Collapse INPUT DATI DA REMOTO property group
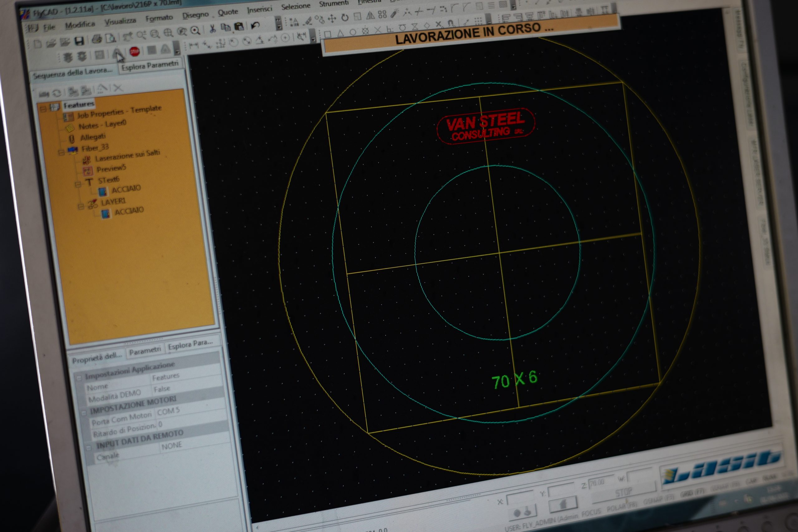 89,448
